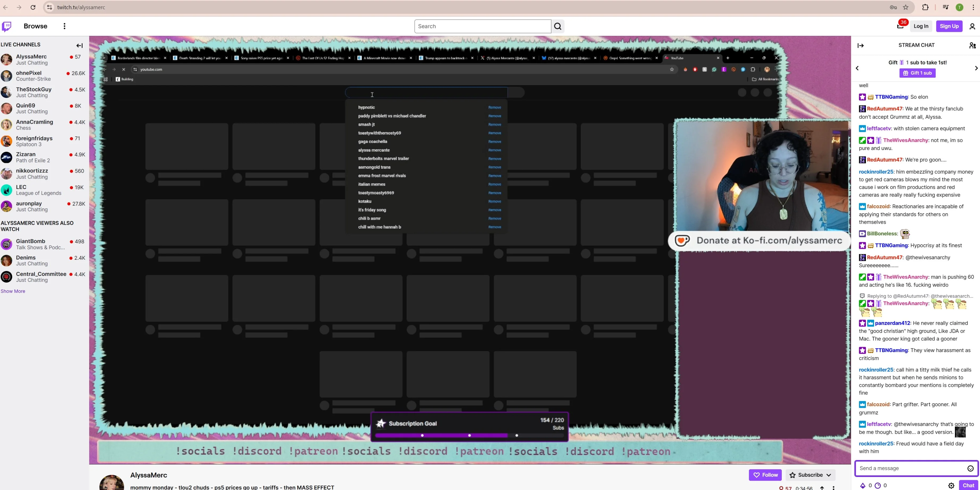Open auronplay channel in sidebar
980x490 pixels.
pos(44,207)
